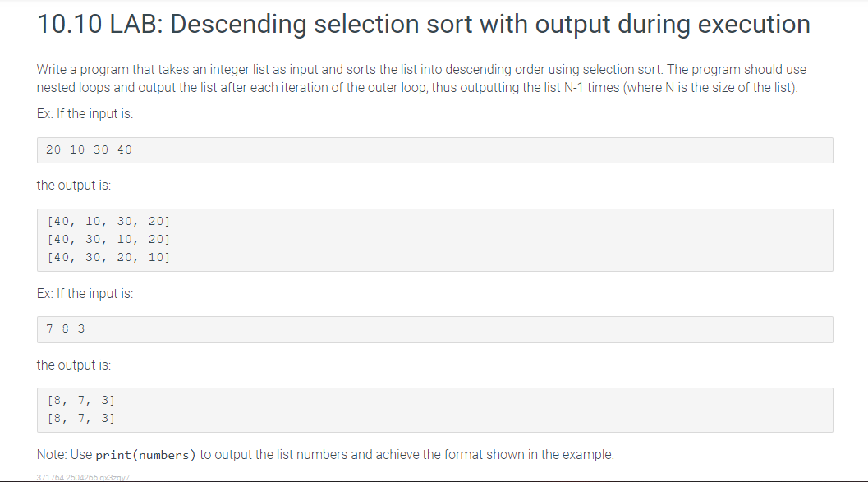Click the output line '[40, 30, 10, 20]'
This screenshot has width=868, height=482.
(x=108, y=239)
